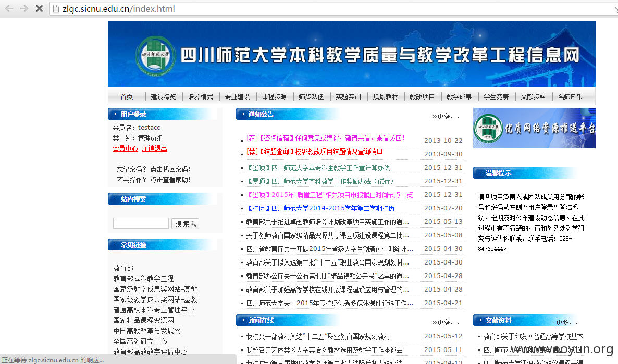Open 普通高校本科专业管理平台 link
The width and height of the screenshot is (618, 364).
click(x=154, y=310)
